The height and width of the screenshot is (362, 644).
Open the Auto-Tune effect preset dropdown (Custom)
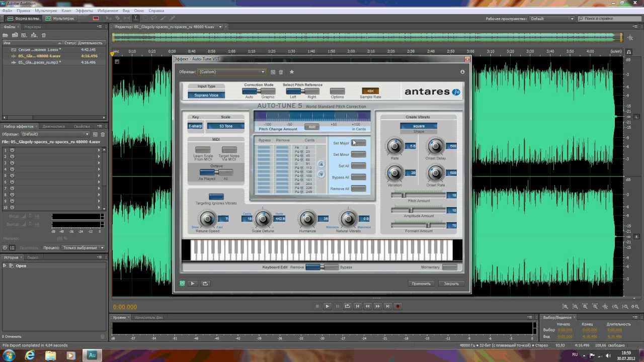point(231,72)
